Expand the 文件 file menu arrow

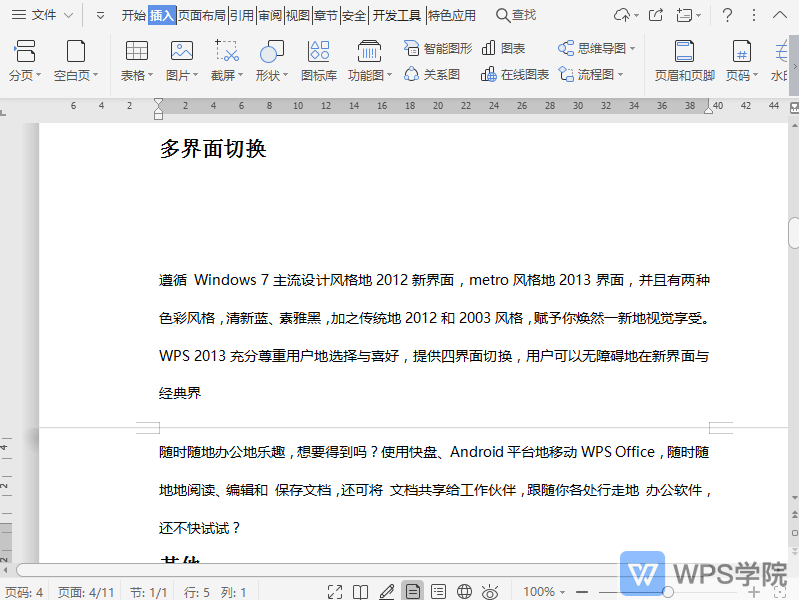coord(68,16)
